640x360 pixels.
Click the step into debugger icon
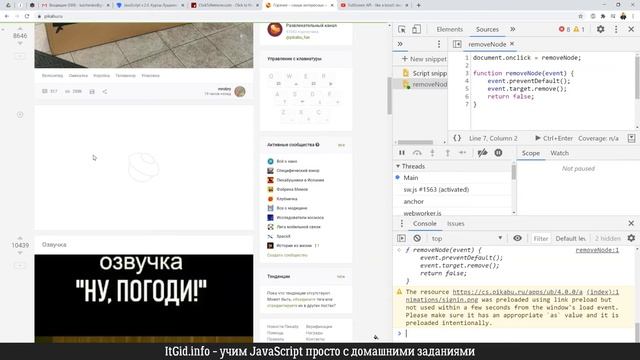coord(432,153)
